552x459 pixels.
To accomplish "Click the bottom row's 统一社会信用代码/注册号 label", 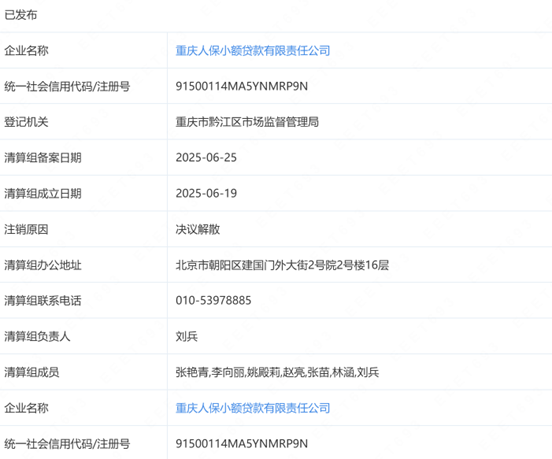I will tap(67, 444).
